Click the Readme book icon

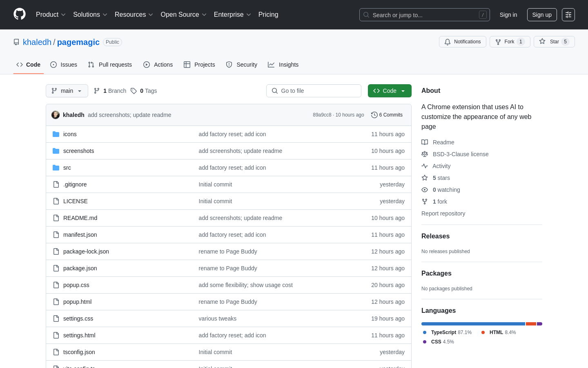click(x=425, y=142)
